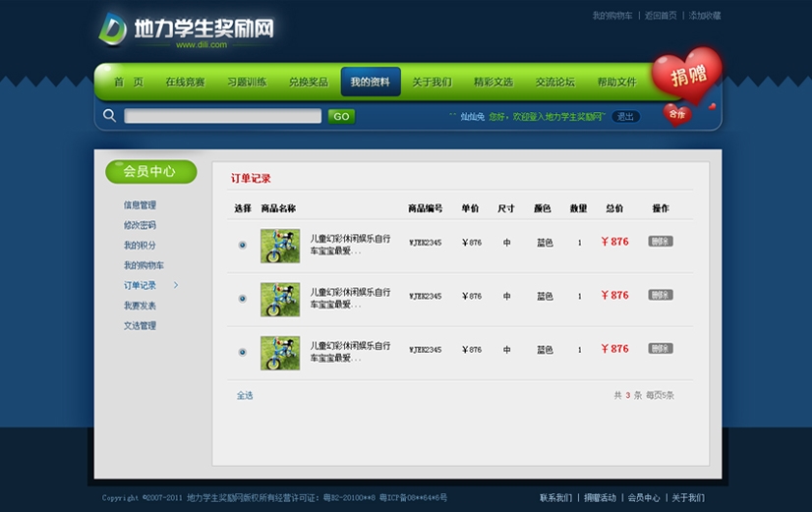Open 兑换奖品 in navigation bar
Viewport: 812px width, 512px height.
308,83
